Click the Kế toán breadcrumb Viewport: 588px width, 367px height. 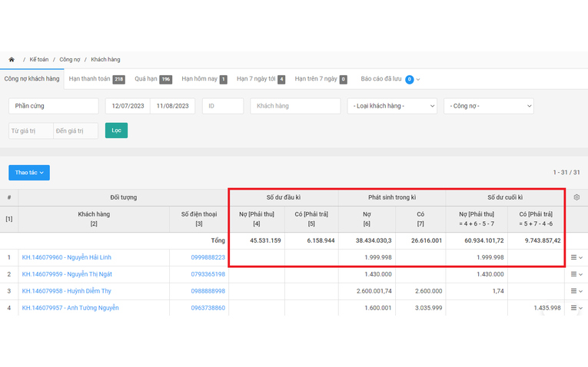(39, 60)
